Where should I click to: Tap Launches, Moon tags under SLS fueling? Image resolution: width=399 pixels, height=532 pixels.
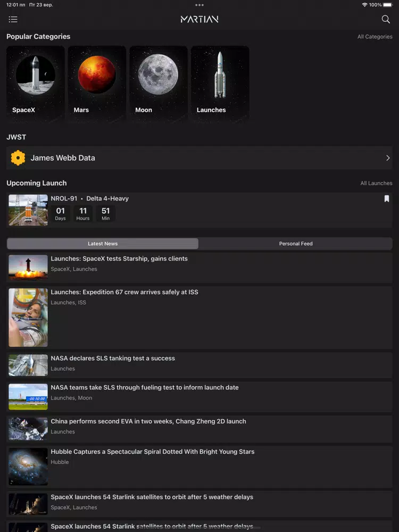click(x=71, y=398)
